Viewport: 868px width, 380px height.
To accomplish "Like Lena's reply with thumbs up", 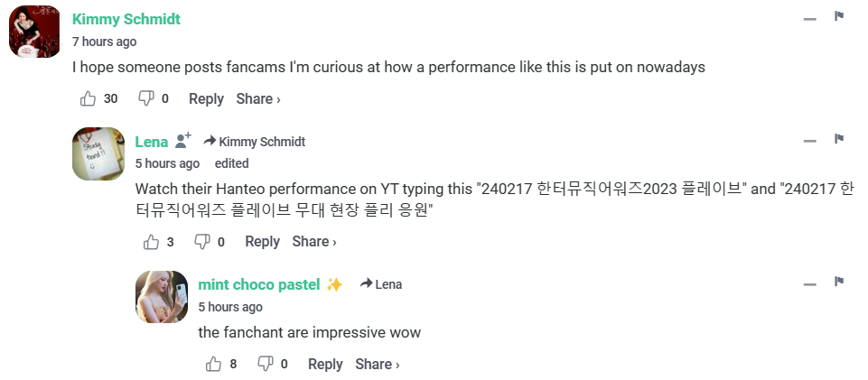I will (151, 241).
